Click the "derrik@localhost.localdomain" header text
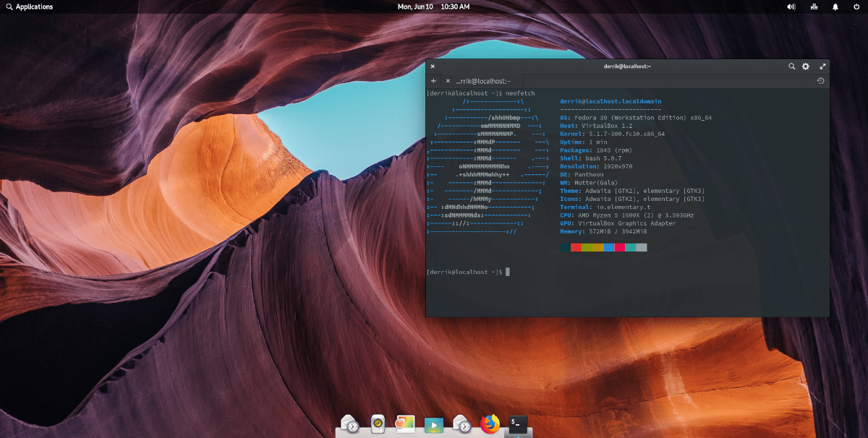Image resolution: width=868 pixels, height=438 pixels. pyautogui.click(x=610, y=101)
